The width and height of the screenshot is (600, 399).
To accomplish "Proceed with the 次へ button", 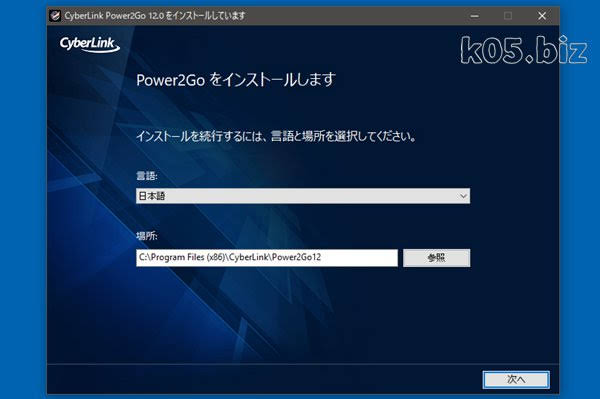I will click(516, 379).
